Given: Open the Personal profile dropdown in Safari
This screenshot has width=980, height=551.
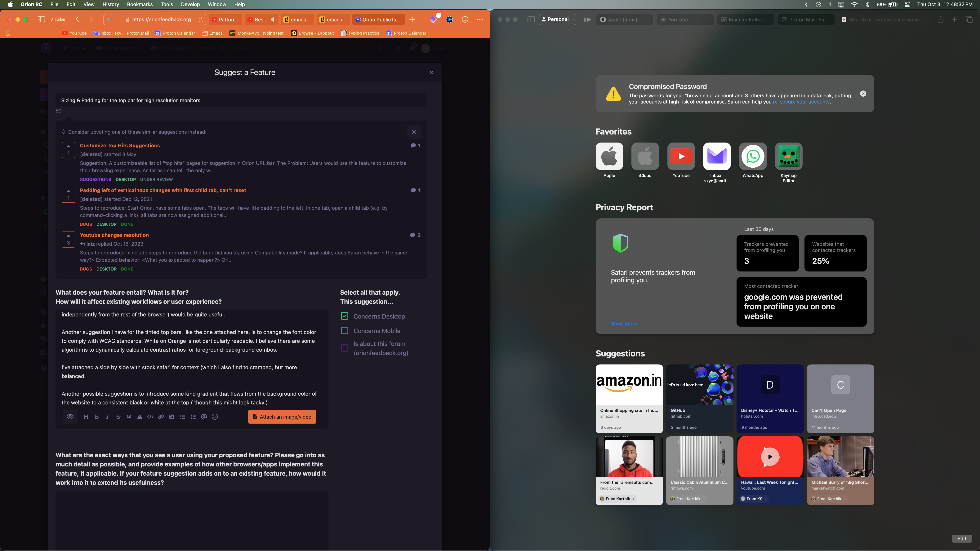Looking at the screenshot, I should pos(557,19).
